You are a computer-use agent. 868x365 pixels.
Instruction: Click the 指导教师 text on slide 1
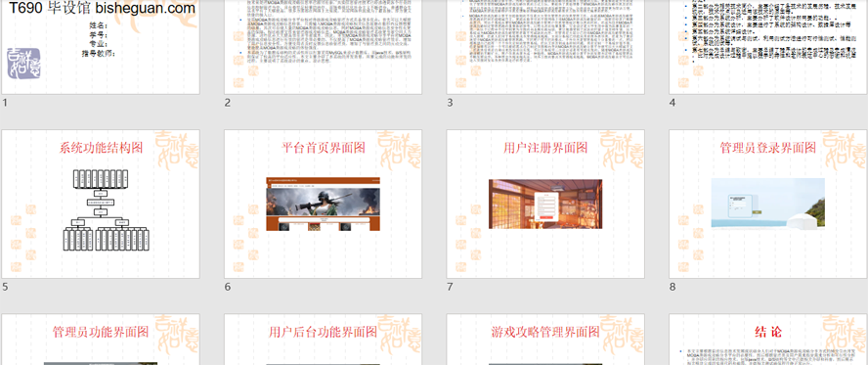(x=99, y=54)
